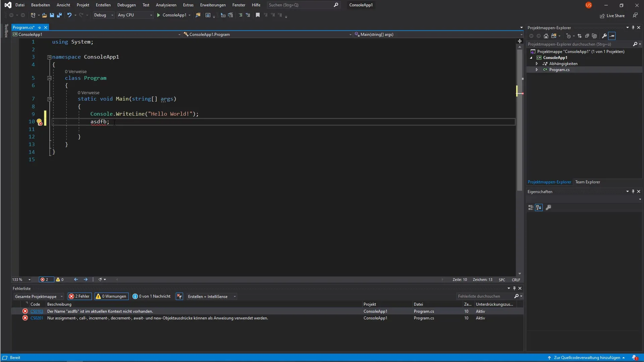Comment out selected lines icon
This screenshot has height=362, width=644.
click(x=240, y=15)
